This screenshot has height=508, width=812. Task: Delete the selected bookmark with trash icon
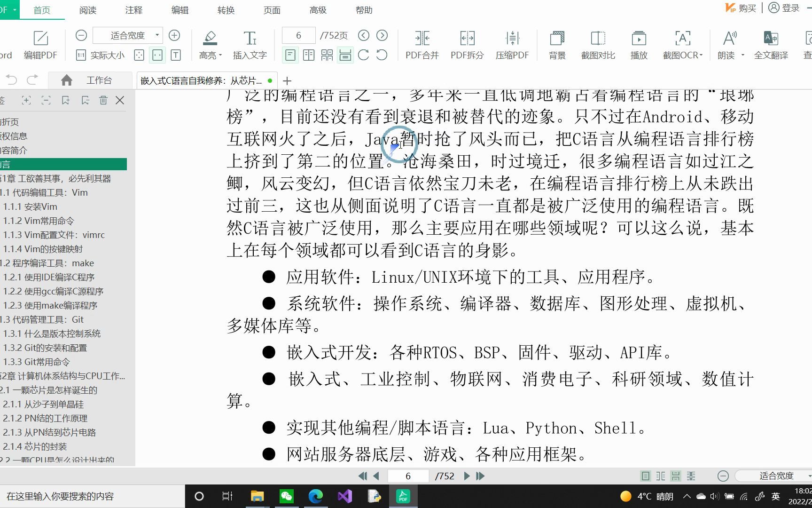103,100
